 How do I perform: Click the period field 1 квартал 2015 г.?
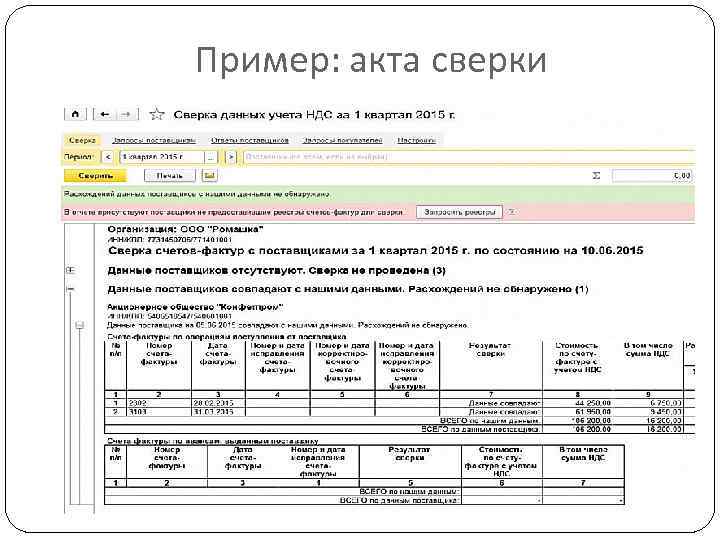pos(162,157)
